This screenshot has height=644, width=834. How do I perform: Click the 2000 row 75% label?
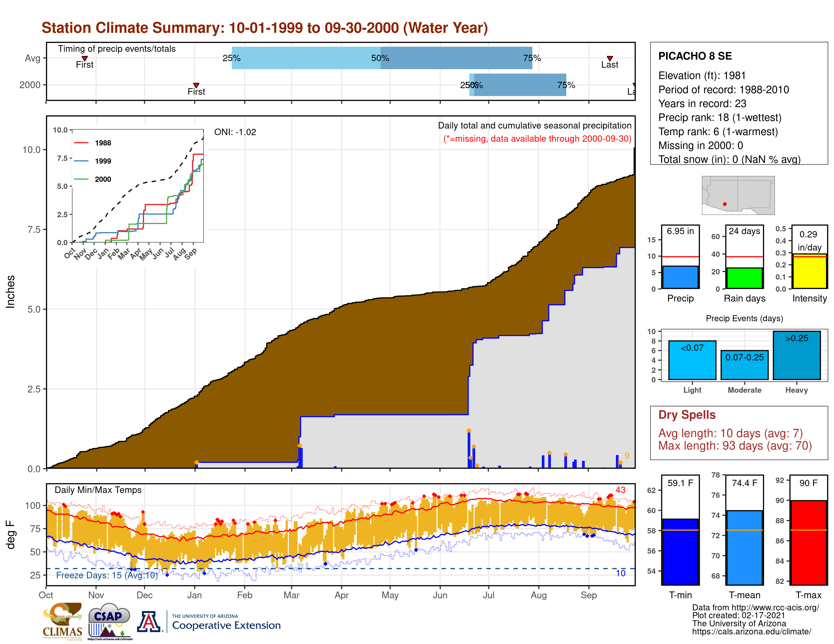[x=566, y=85]
